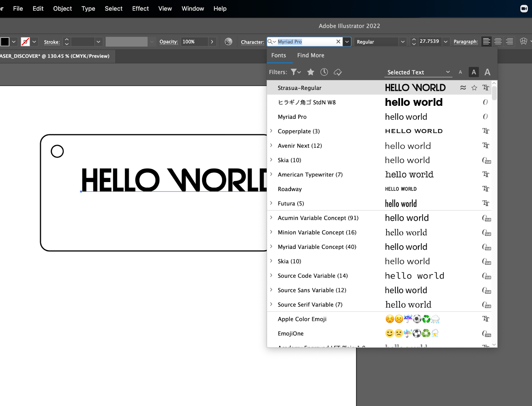Expand Myriad Variable Concept (40) family
Screen dimensions: 532x406
pyautogui.click(x=271, y=247)
